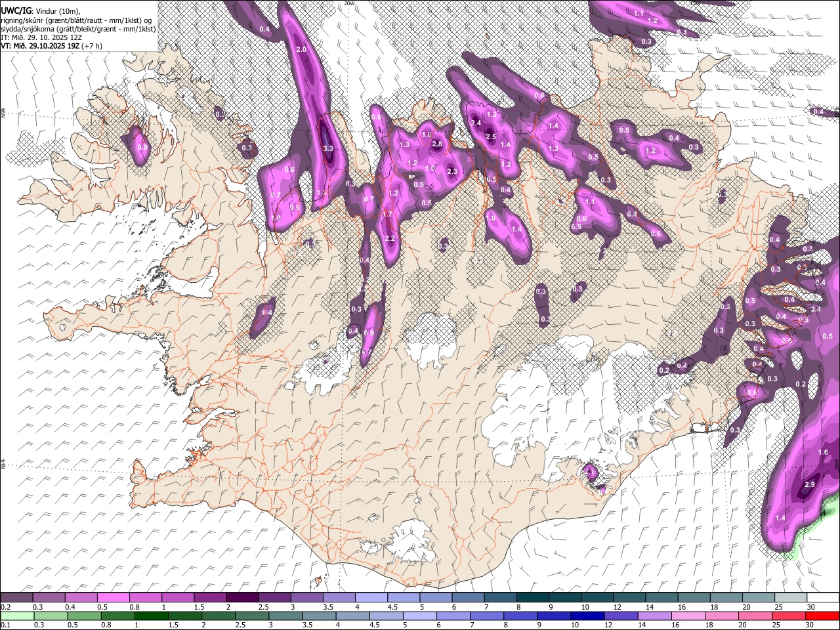The width and height of the screenshot is (840, 630).
Task: Click the 1.7 precipitation value on the map
Action: click(x=387, y=214)
